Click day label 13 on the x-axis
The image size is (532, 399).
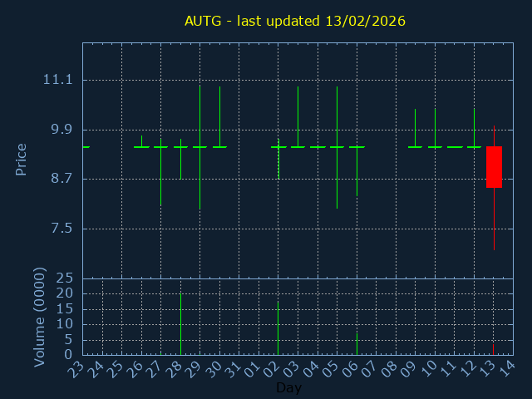pos(487,369)
